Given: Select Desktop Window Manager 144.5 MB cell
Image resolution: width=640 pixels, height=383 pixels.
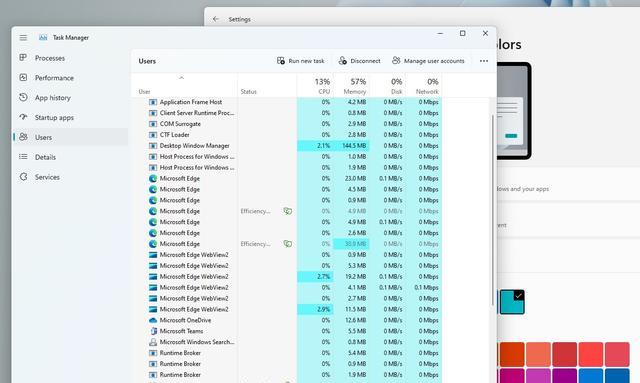Looking at the screenshot, I should [x=351, y=146].
